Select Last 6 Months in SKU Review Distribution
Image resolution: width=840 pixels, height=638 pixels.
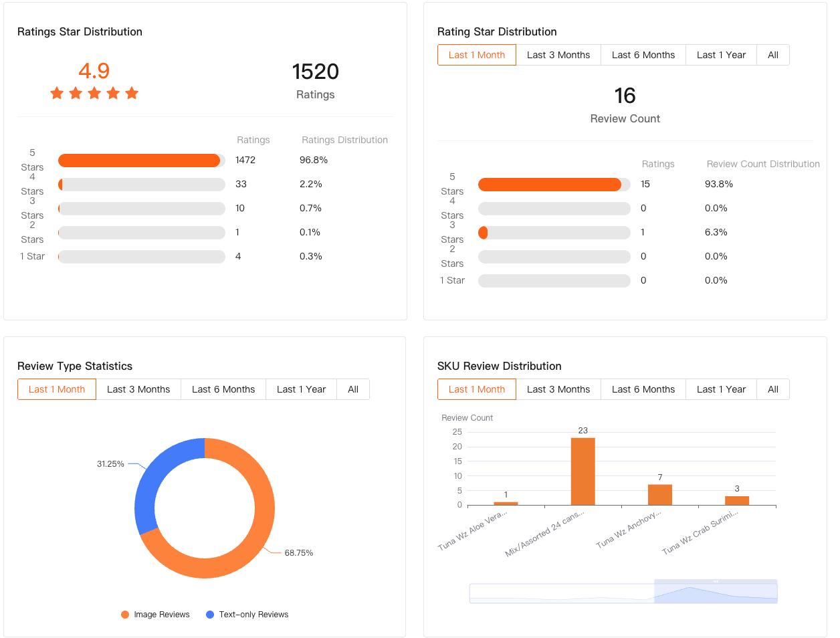coord(643,389)
